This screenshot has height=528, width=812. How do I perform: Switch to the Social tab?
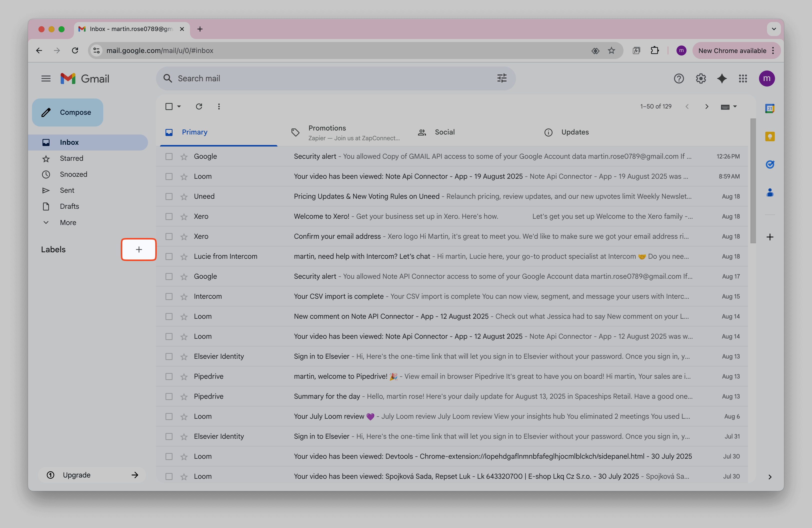pos(472,132)
